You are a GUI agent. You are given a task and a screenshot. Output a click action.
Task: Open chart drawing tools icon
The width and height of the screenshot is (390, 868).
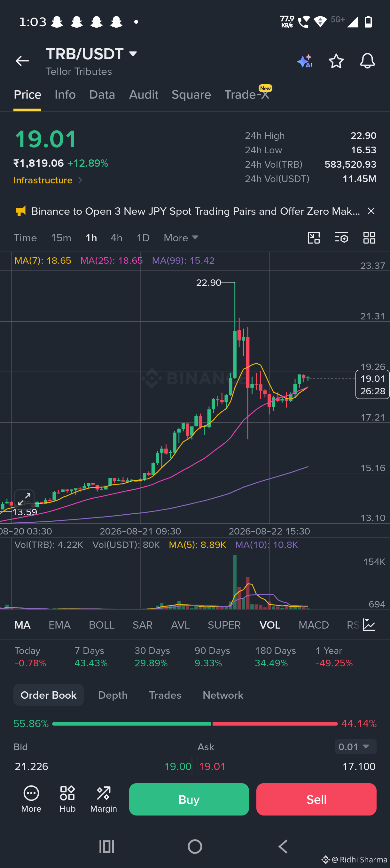(314, 237)
